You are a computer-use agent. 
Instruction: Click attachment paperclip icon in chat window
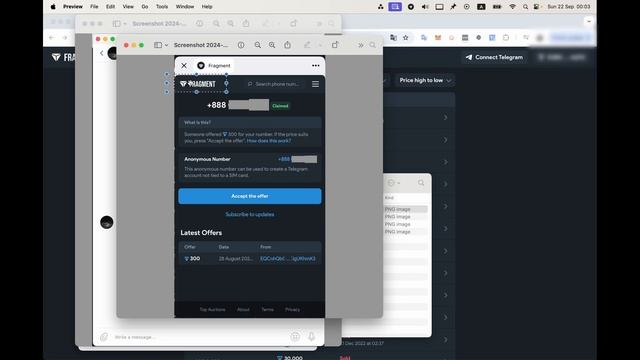[x=104, y=337]
